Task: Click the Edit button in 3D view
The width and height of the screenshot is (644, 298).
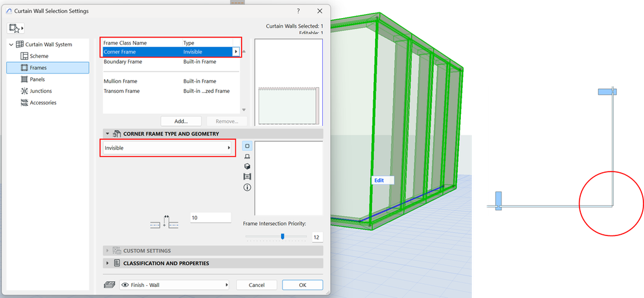Action: 382,180
